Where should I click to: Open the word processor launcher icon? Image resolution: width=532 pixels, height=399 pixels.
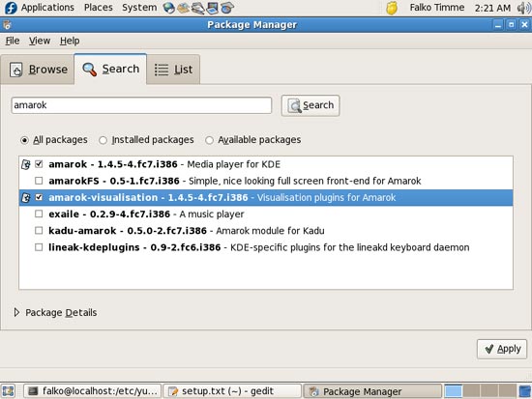pos(197,8)
